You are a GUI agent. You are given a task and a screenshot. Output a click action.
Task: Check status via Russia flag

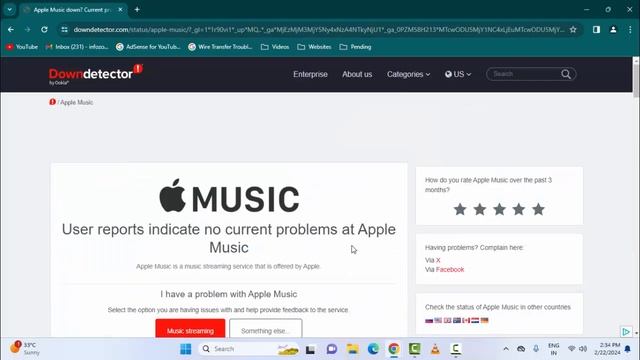pos(429,320)
